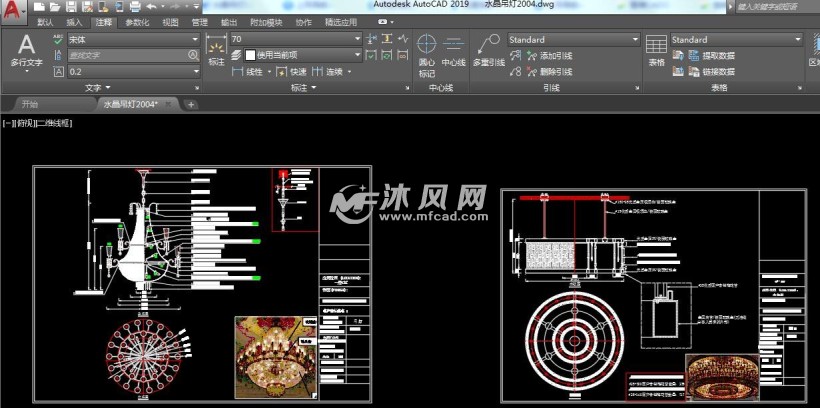
Task: Open the 使用当前项 dimension layer dropdown
Action: pyautogui.click(x=303, y=54)
